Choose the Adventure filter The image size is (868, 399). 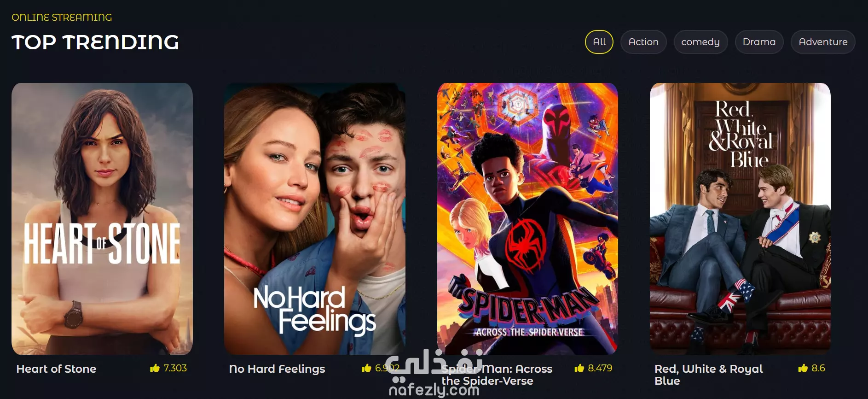coord(823,42)
